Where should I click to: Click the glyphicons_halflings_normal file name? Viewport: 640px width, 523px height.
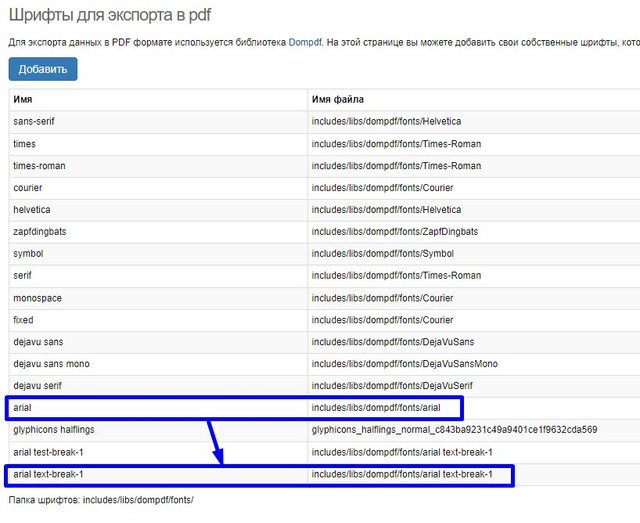[x=454, y=430]
